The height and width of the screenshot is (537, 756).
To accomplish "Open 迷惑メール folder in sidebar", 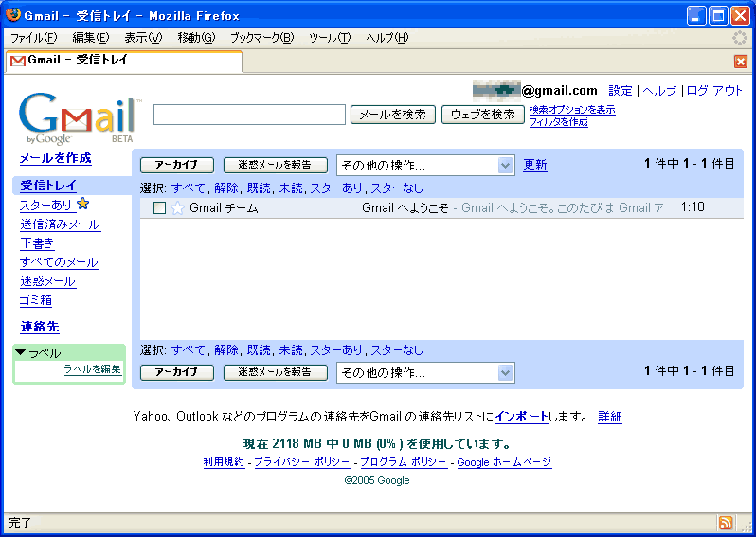I will pos(47,281).
